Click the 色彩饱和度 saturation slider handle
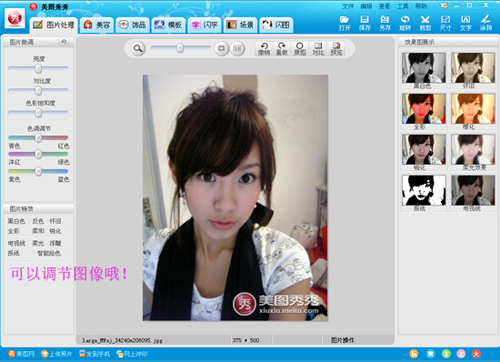Viewport: 500px width, 362px height. (x=38, y=113)
